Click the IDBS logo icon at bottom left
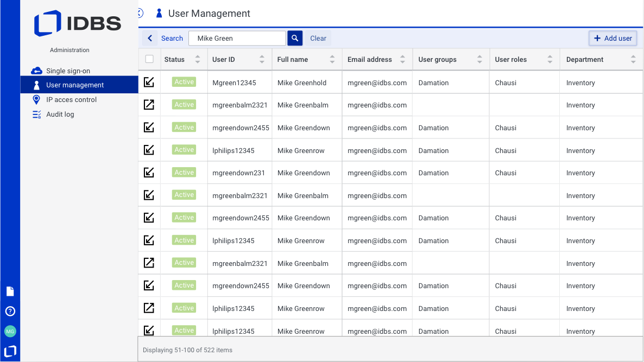 [10, 351]
